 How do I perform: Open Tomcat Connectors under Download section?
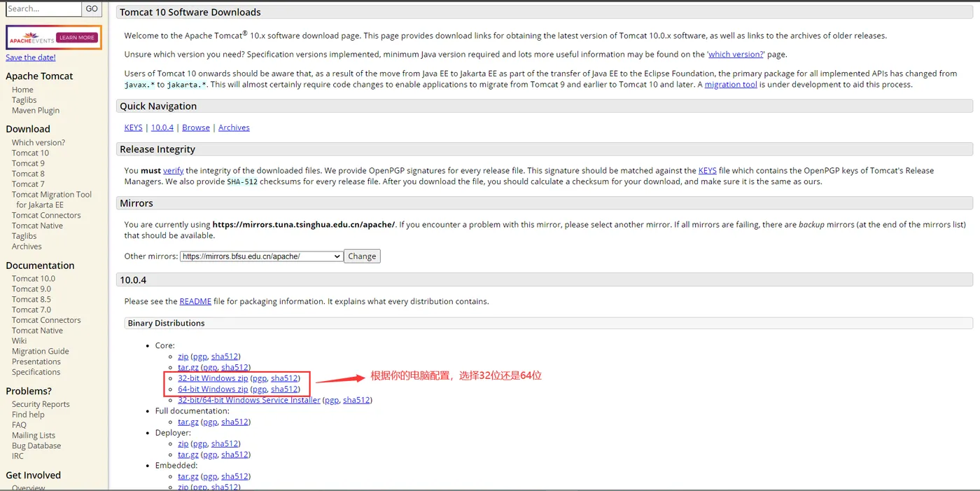[x=46, y=215]
